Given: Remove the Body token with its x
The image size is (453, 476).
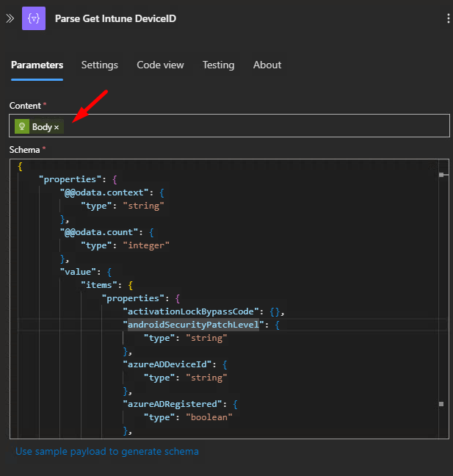Looking at the screenshot, I should point(57,127).
